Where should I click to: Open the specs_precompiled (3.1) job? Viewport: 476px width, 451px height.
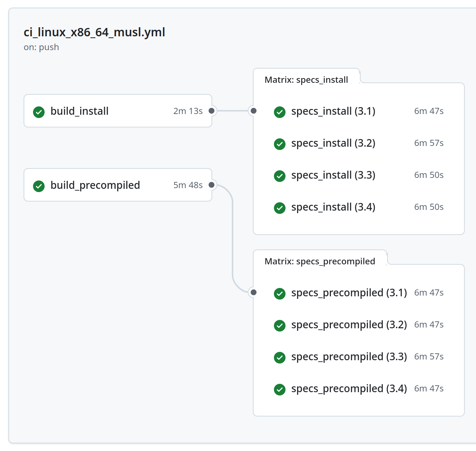click(359, 293)
